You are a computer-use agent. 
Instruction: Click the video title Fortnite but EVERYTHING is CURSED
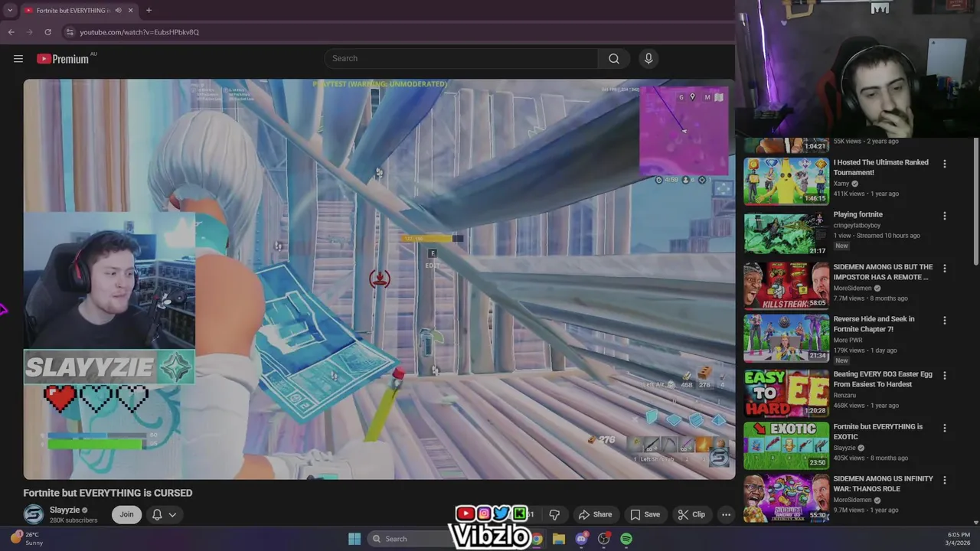click(108, 493)
